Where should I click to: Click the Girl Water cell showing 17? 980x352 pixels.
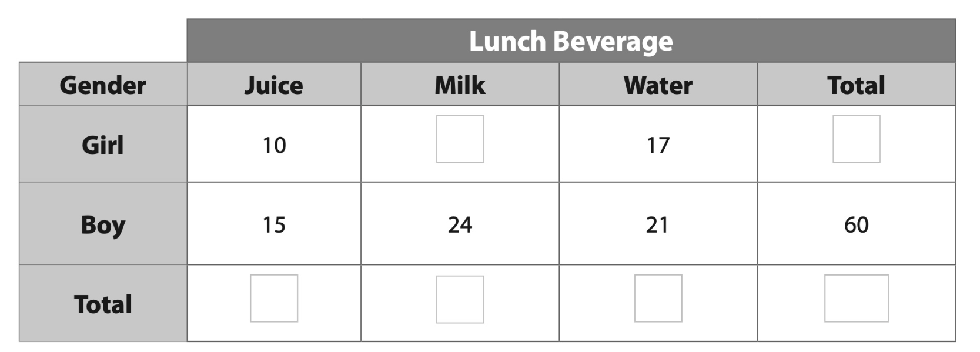coord(658,145)
